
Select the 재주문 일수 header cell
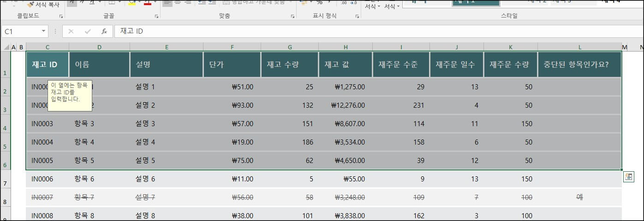[x=457, y=64]
